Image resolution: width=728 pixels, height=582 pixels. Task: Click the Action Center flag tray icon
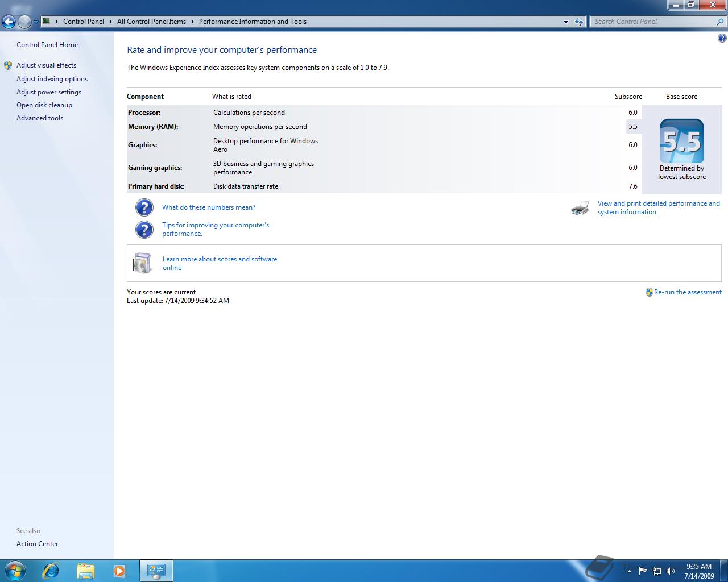tap(643, 571)
